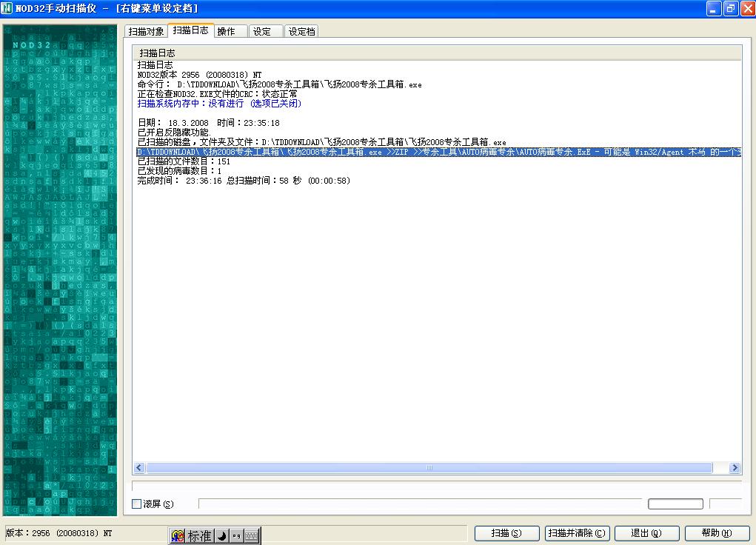The image size is (756, 545).
Task: Open the 设定 tab
Action: [x=266, y=31]
